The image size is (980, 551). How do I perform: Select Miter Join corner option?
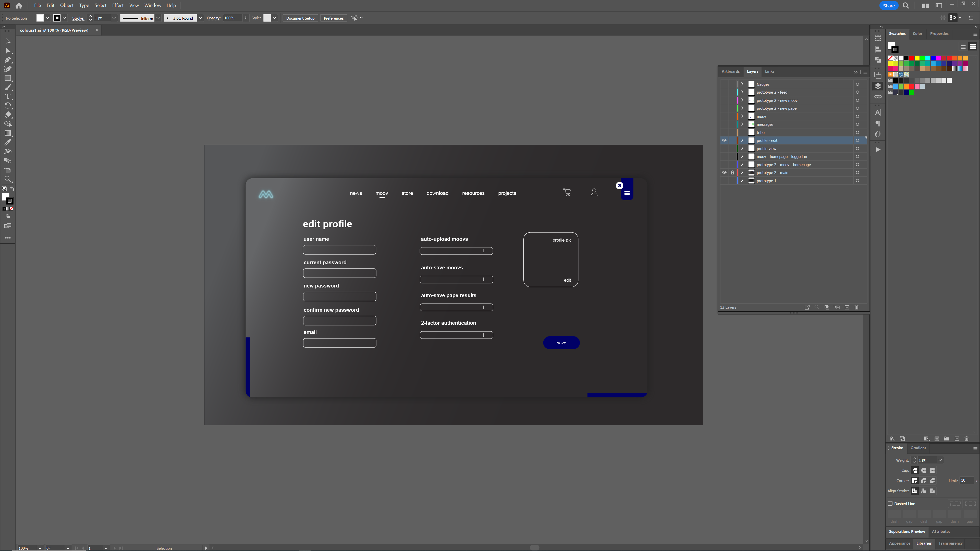coord(915,481)
